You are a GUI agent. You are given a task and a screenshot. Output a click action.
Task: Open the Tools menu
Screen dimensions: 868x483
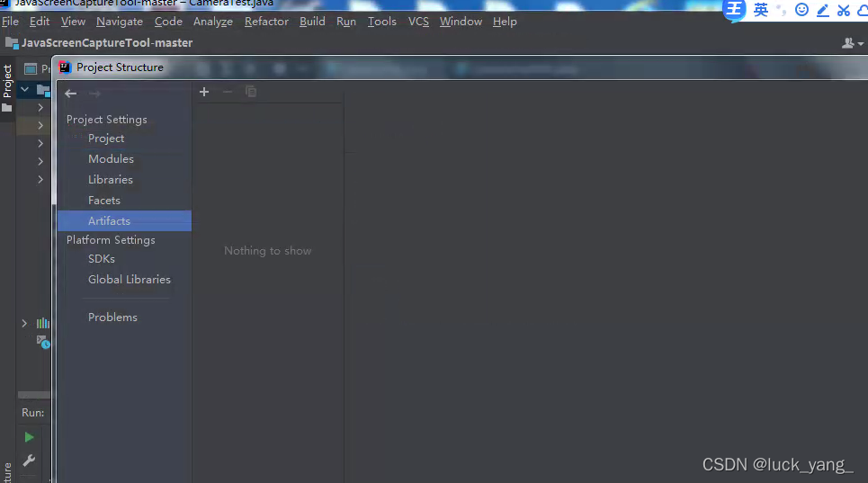point(382,22)
